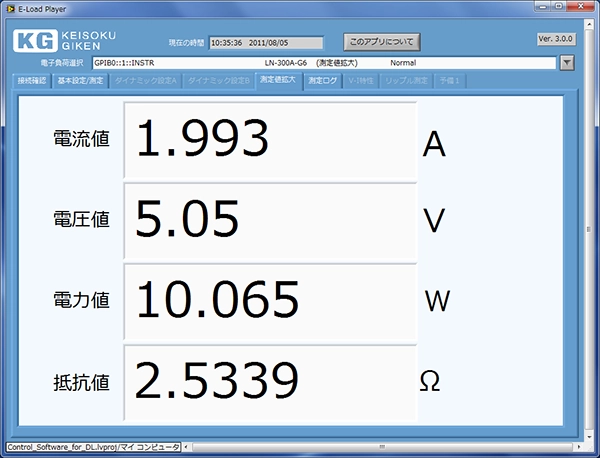Minimize the E-Load Player window

(x=543, y=7)
